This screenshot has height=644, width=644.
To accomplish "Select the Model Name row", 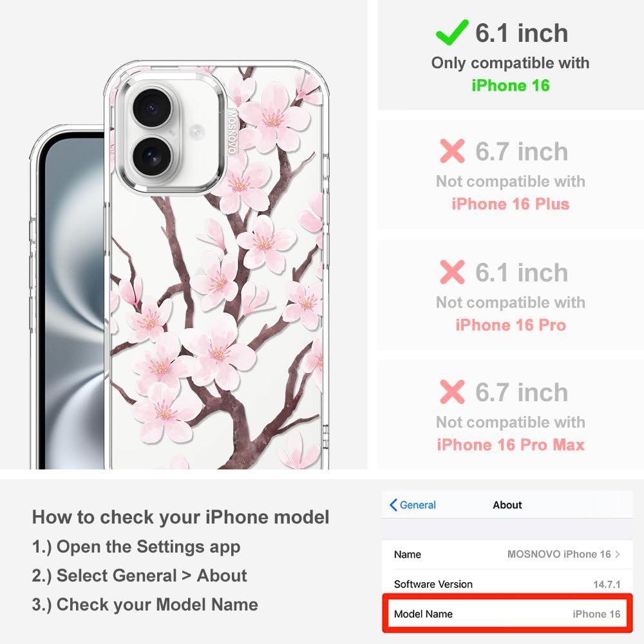I will 507,614.
